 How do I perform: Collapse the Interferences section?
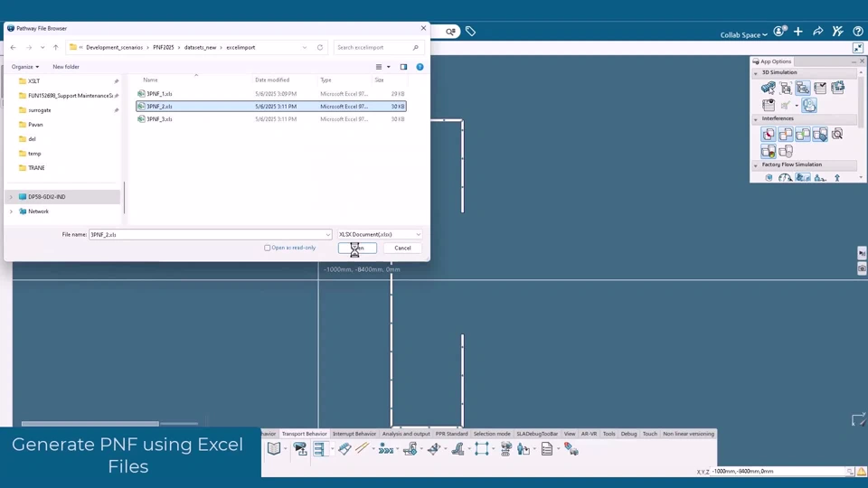click(x=756, y=118)
